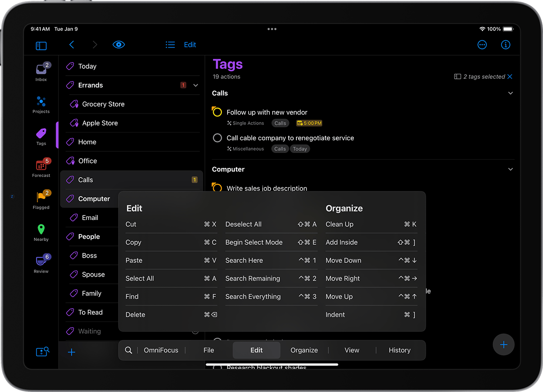Image resolution: width=543 pixels, height=392 pixels.
Task: Open the list outline icon
Action: [x=170, y=44]
